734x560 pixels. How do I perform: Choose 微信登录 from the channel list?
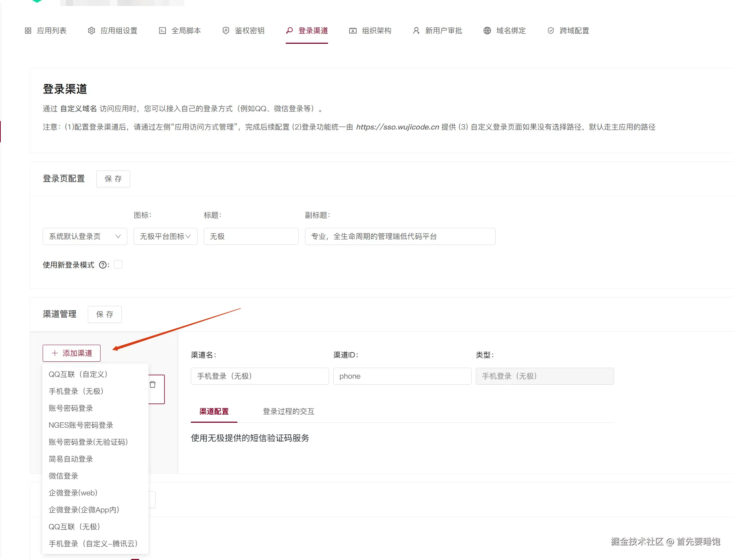pyautogui.click(x=63, y=476)
